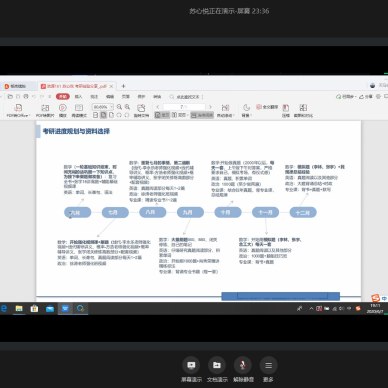Click the PDF转Office tool
Image resolution: width=388 pixels, height=388 pixels.
(18, 111)
